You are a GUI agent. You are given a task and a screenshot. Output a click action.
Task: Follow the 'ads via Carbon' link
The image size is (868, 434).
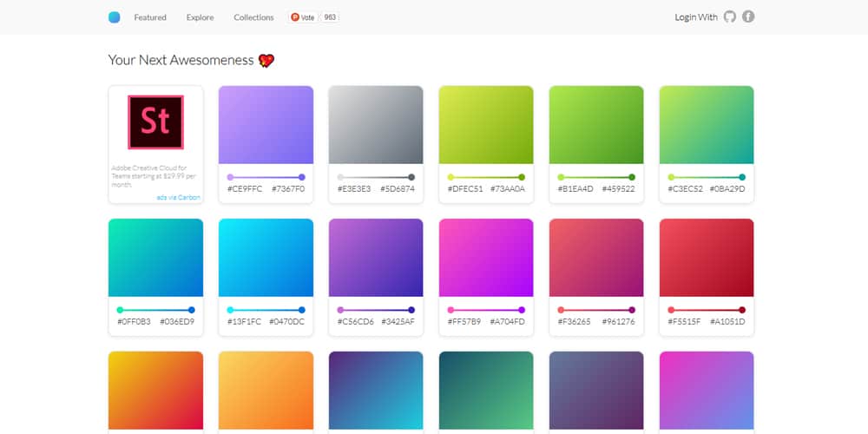[x=179, y=197]
